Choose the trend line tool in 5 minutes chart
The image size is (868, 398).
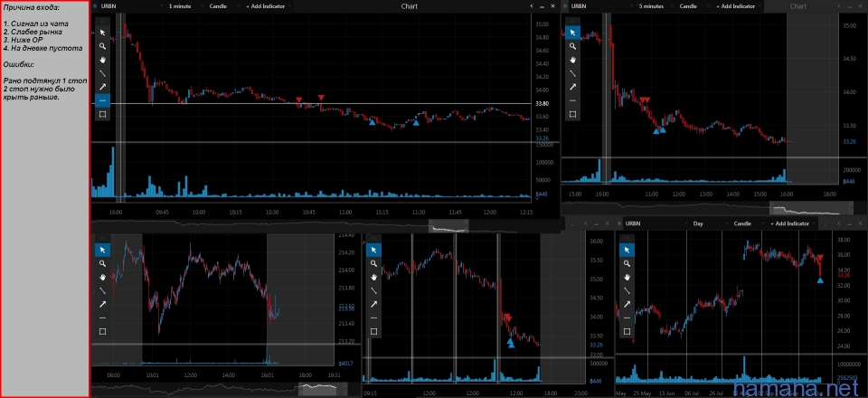point(573,73)
